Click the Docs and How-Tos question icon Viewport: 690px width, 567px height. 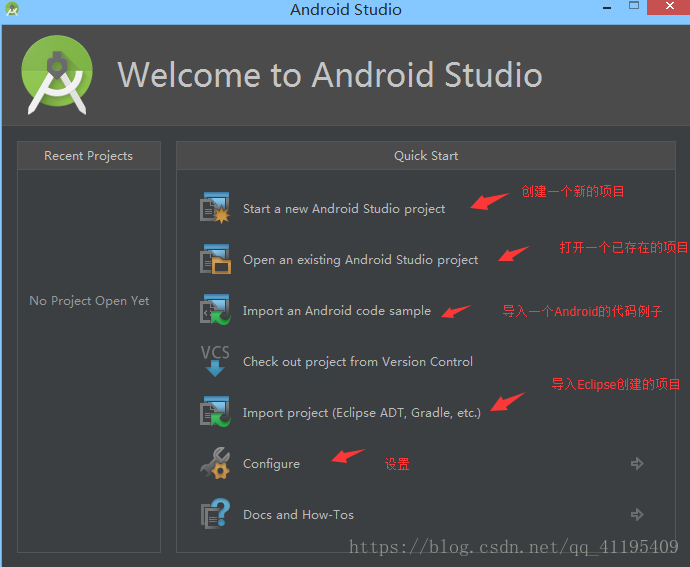click(215, 514)
